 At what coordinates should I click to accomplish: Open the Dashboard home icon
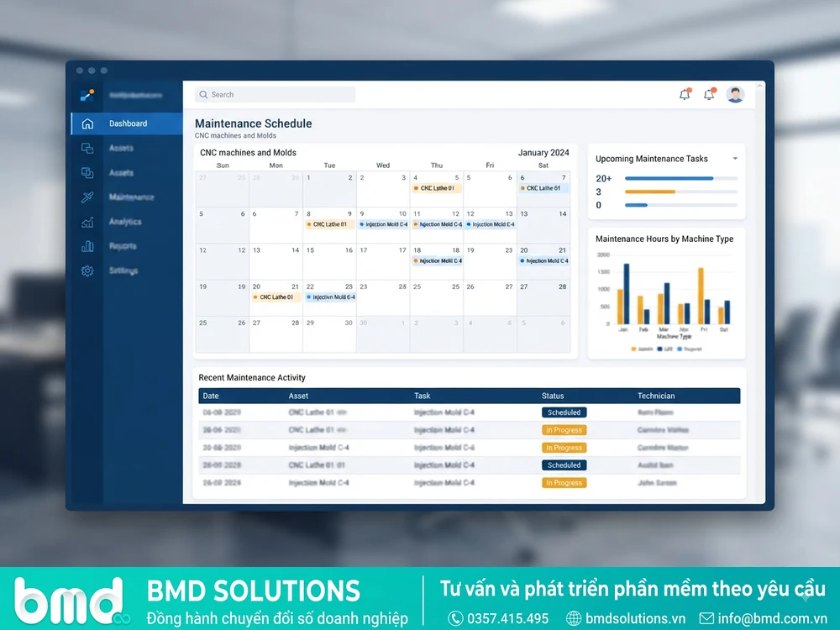[x=87, y=123]
